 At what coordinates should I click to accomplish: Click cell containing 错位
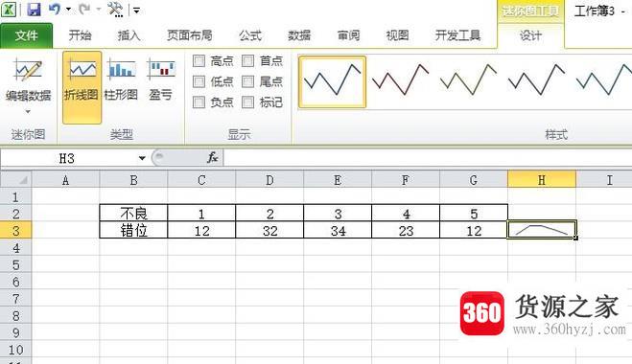134,230
